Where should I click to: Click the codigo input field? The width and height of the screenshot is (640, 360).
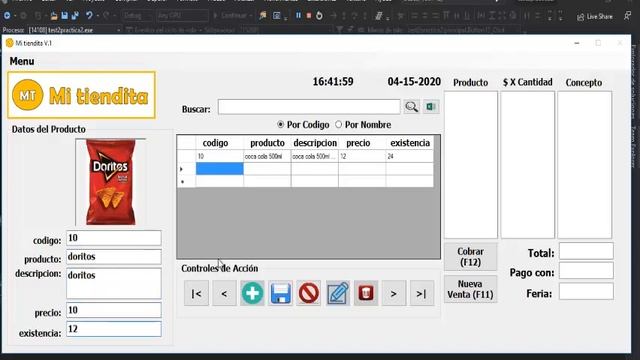[x=114, y=238]
